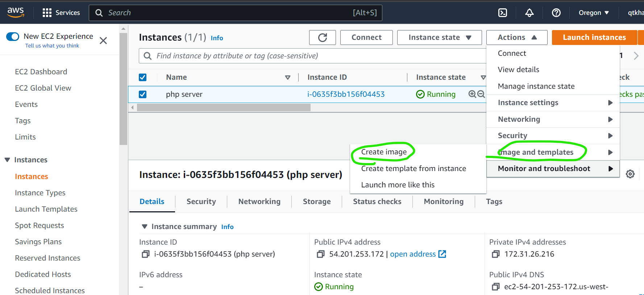
Task: Zoom in filter icon next to Running
Action: pos(472,94)
